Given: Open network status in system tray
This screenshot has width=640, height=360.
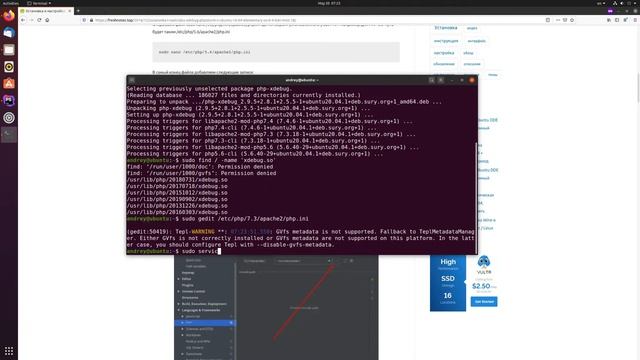Looking at the screenshot, I should point(615,3).
